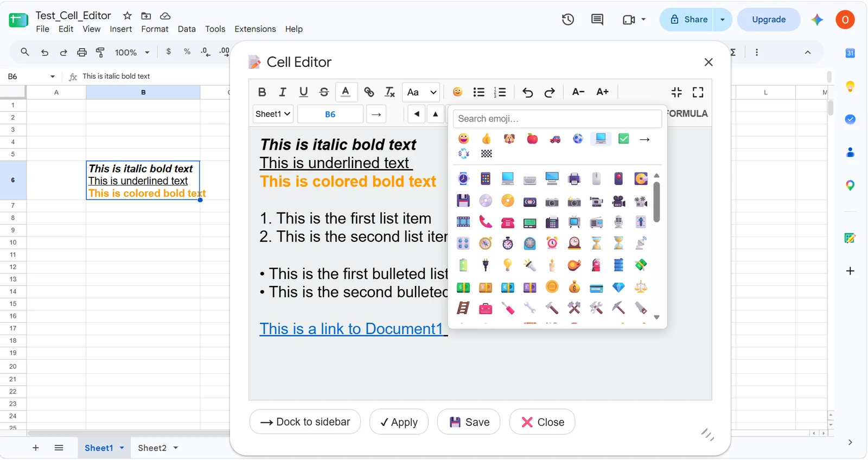The height and width of the screenshot is (460, 868).
Task: Select the green checkmark symbols category
Action: (624, 139)
